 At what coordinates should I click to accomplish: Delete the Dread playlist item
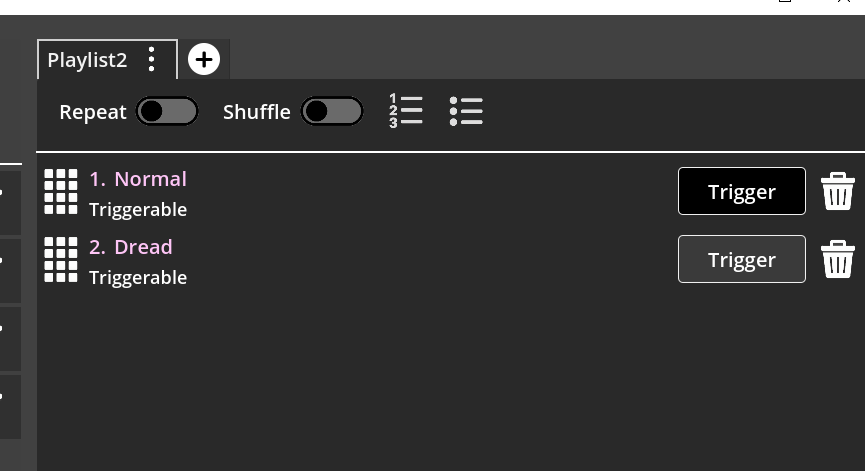pos(838,259)
